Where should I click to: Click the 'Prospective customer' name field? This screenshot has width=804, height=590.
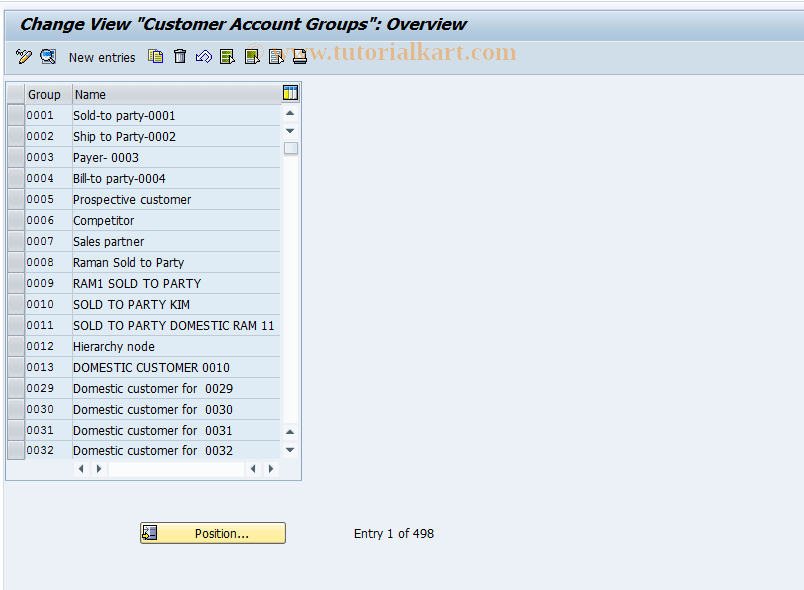click(176, 199)
